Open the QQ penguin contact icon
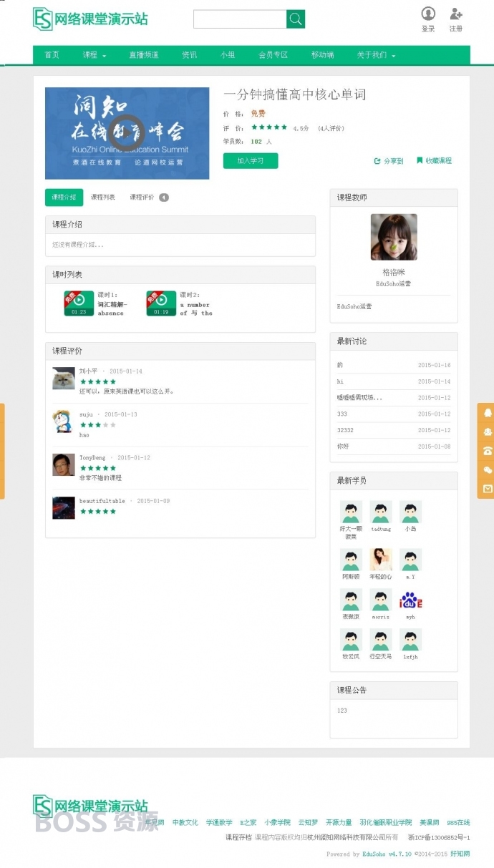The height and width of the screenshot is (868, 494). point(488,413)
